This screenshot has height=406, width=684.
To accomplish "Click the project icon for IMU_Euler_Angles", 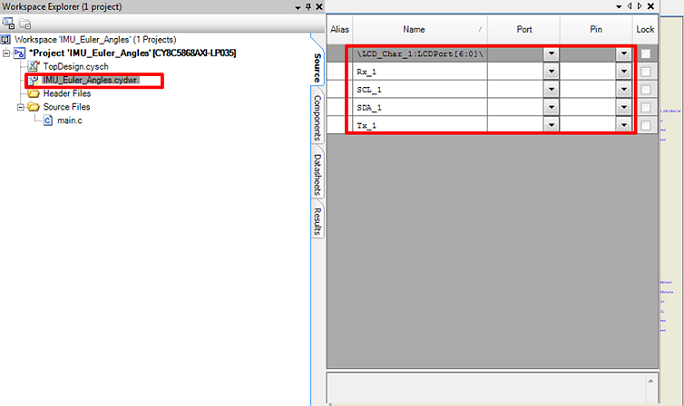I will (19, 52).
